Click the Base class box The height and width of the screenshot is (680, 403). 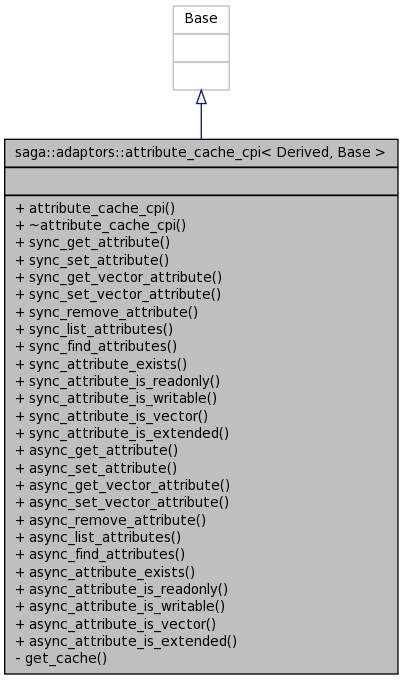tap(201, 48)
